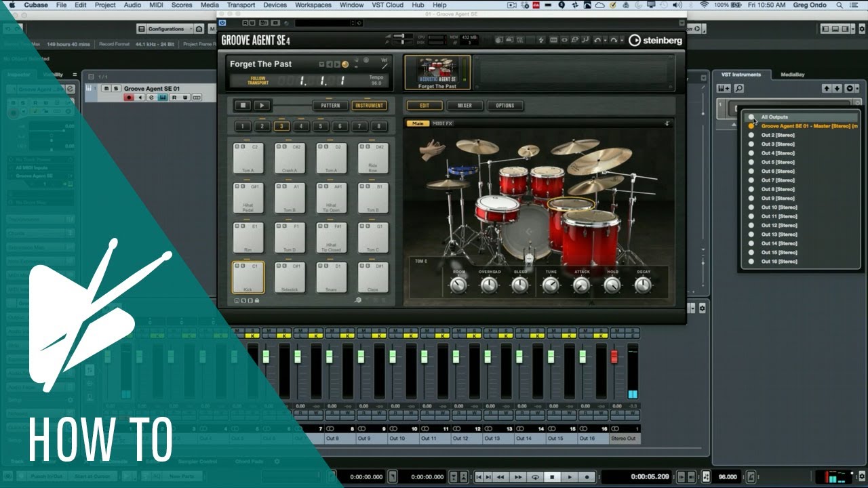Adjust the Room knob for Tom C

(459, 285)
